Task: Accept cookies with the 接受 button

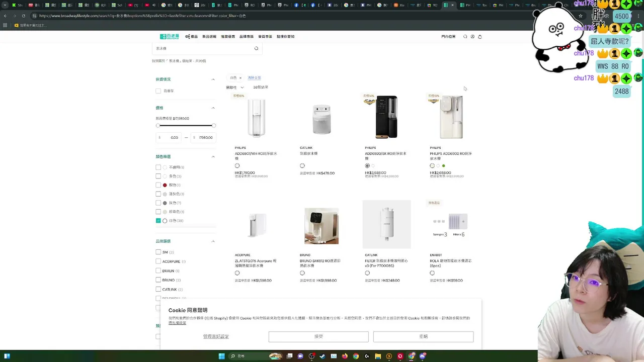Action: pyautogui.click(x=318, y=336)
